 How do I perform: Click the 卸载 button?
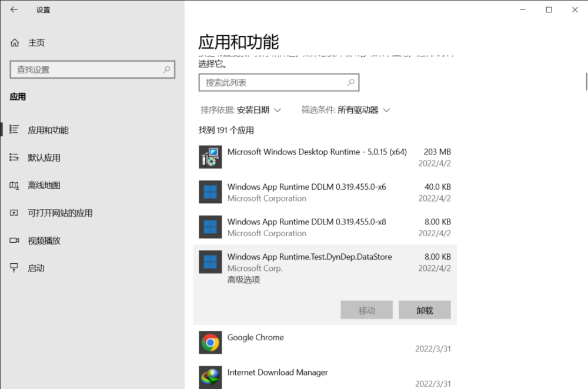(x=425, y=310)
